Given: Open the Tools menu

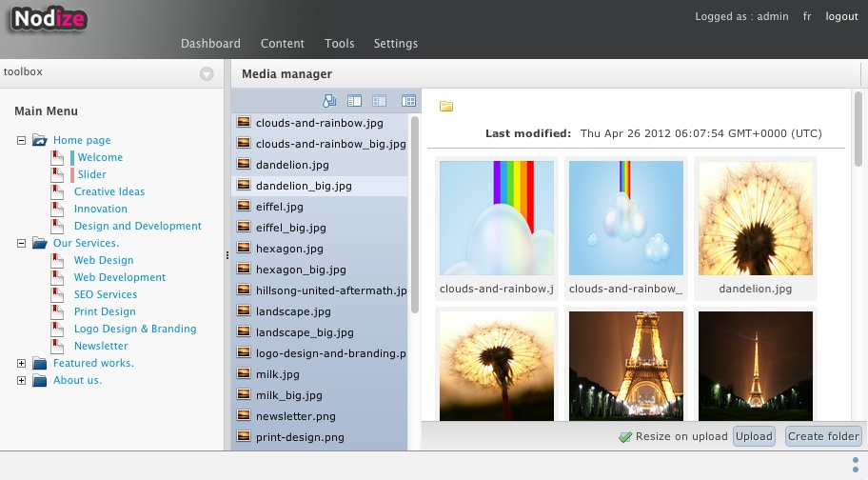Looking at the screenshot, I should coord(340,43).
